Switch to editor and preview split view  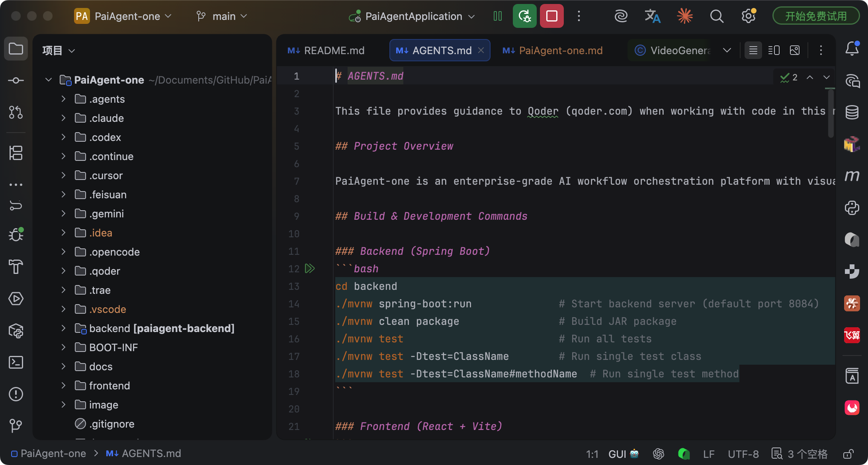(x=774, y=51)
